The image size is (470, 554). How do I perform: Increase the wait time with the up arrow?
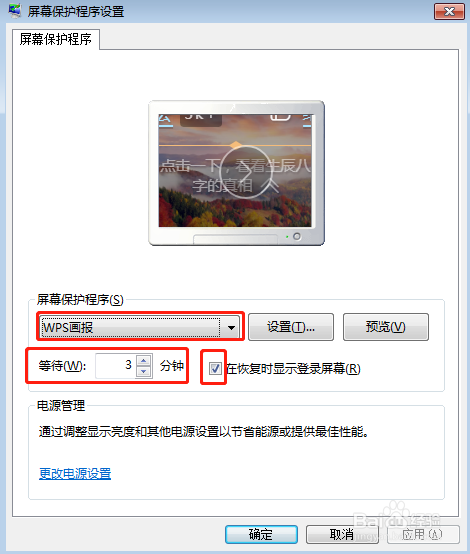[143, 360]
